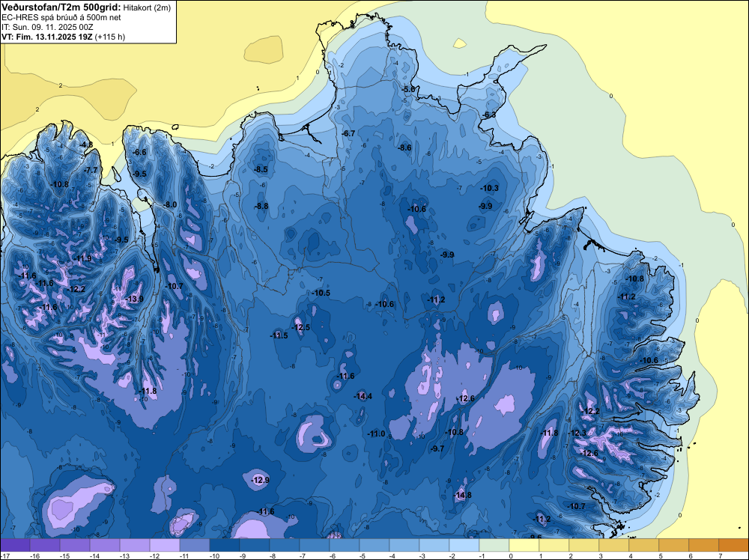Pick the legend color labeled -15
This screenshot has height=560, width=749.
click(x=75, y=545)
